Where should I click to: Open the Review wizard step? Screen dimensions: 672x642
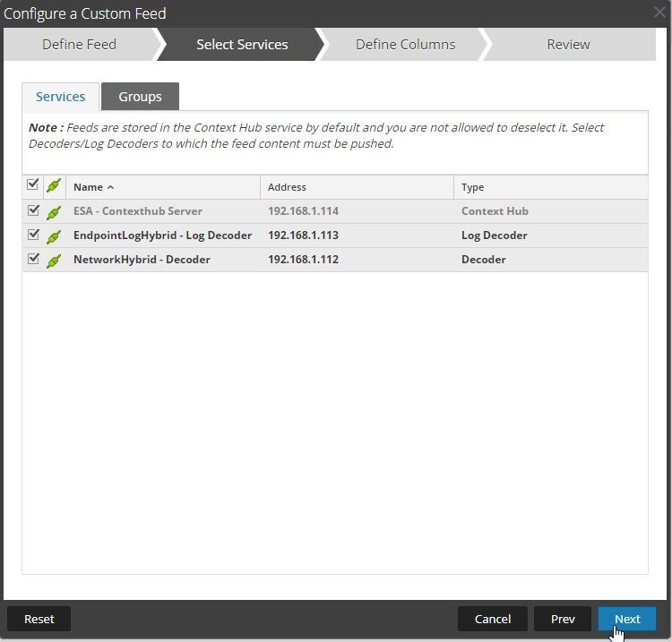(x=568, y=44)
